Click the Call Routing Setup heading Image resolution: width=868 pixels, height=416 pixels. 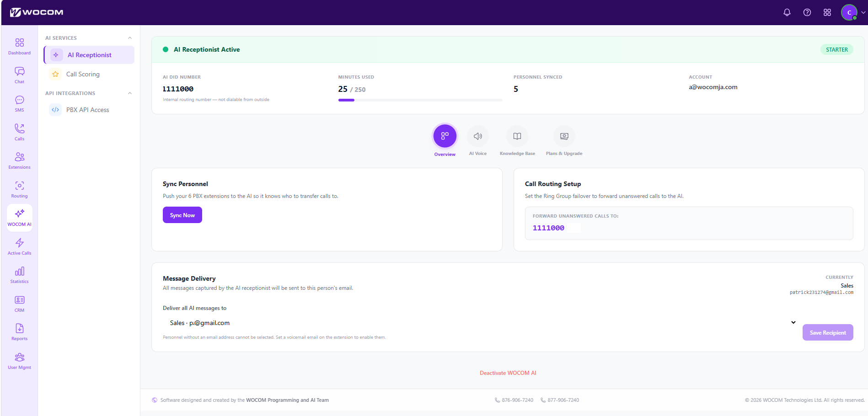tap(553, 184)
